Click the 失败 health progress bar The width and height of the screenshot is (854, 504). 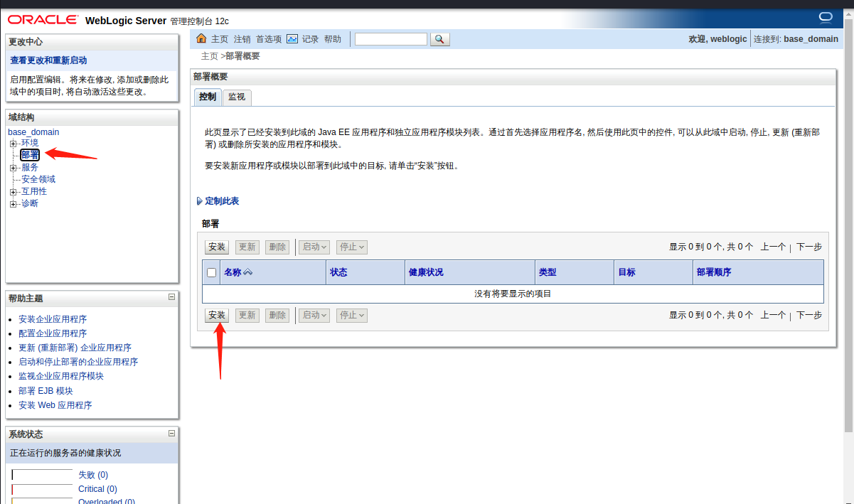[x=42, y=475]
